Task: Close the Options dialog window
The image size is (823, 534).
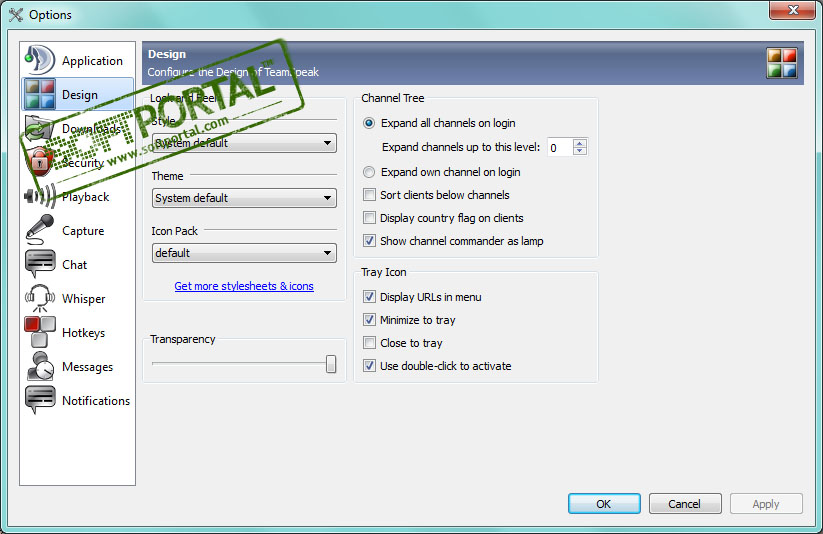Action: pos(793,10)
